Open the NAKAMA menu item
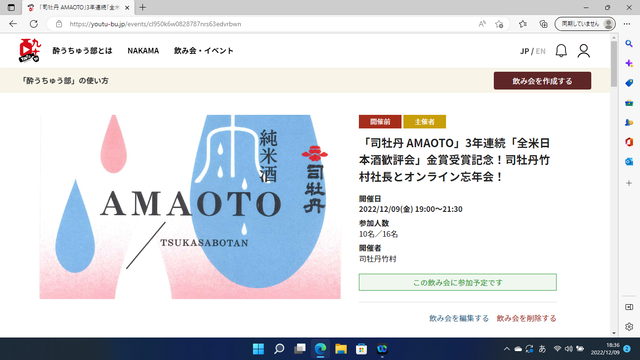The image size is (640, 360). click(143, 51)
